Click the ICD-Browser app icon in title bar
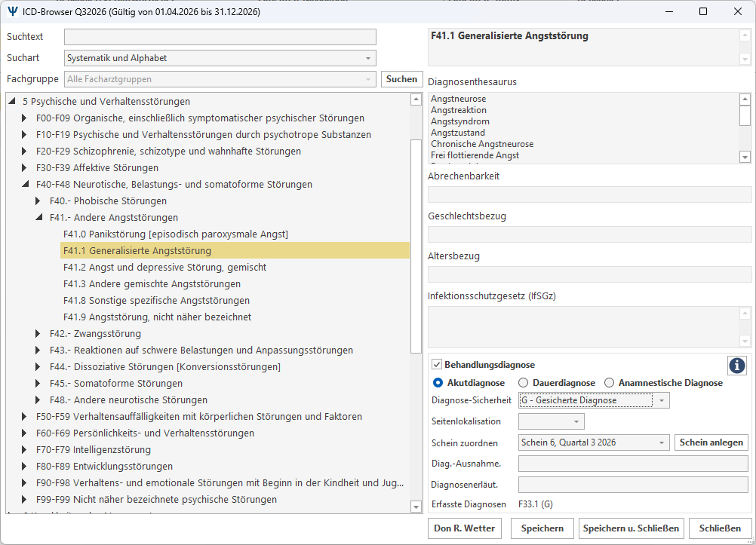756x545 pixels. point(13,11)
